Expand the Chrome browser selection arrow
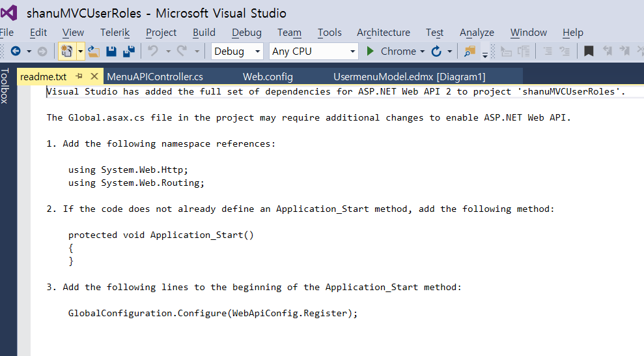Image resolution: width=644 pixels, height=356 pixels. pyautogui.click(x=422, y=51)
